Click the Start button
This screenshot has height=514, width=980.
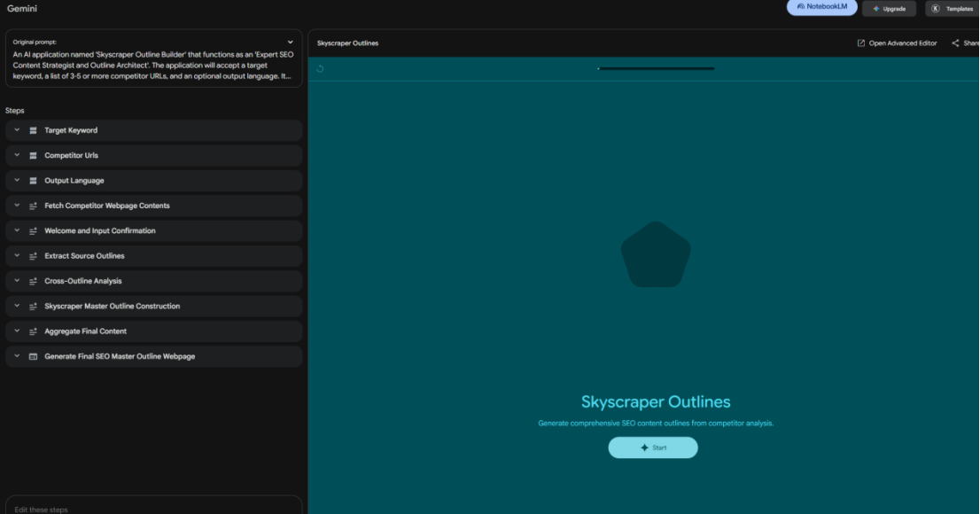click(x=653, y=448)
